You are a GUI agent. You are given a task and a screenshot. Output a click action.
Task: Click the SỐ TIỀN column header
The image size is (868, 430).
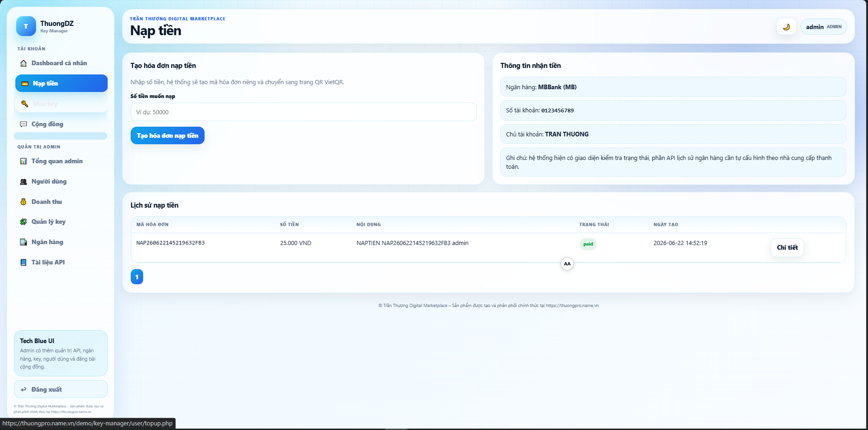289,225
